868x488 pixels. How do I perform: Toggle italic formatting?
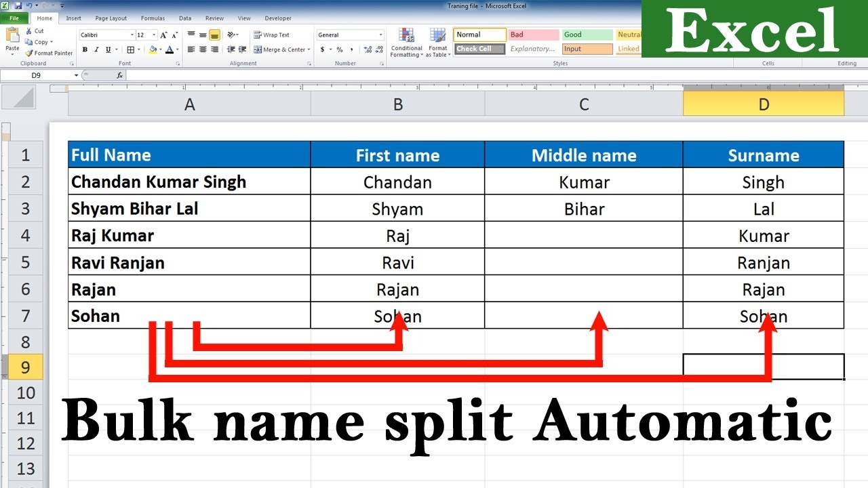pos(96,49)
